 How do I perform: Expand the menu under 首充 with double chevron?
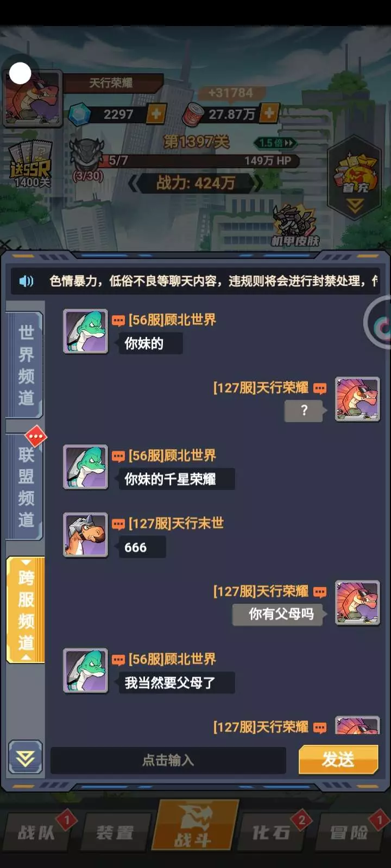coord(355,206)
